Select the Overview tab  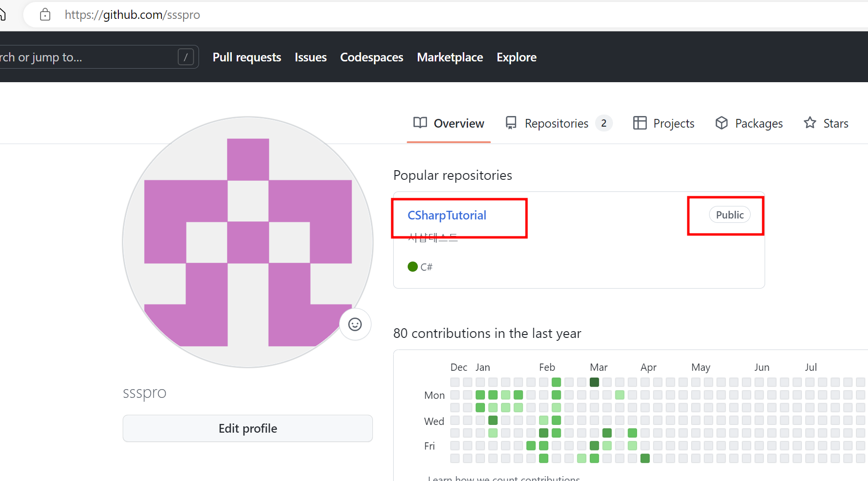[449, 123]
